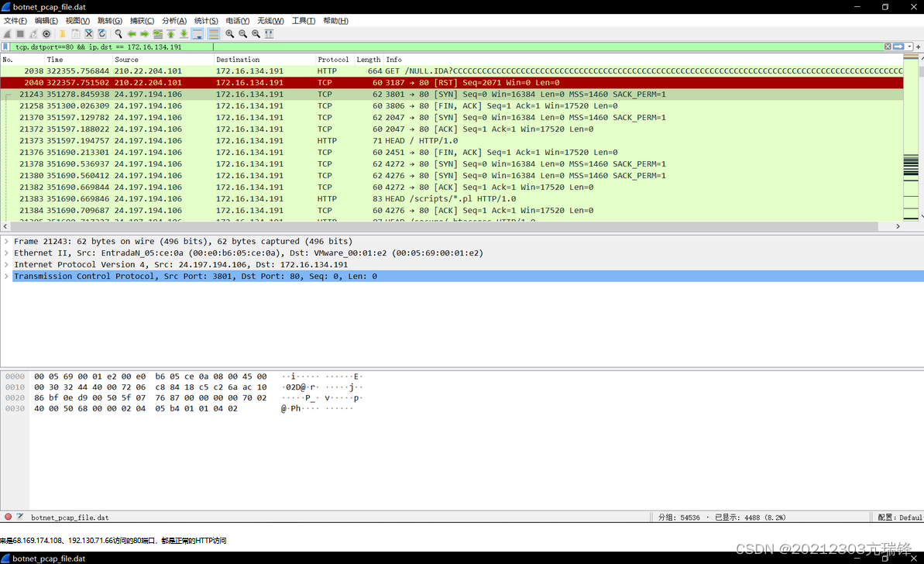This screenshot has height=564, width=924.
Task: Open the display filter history dropdown
Action: point(910,46)
